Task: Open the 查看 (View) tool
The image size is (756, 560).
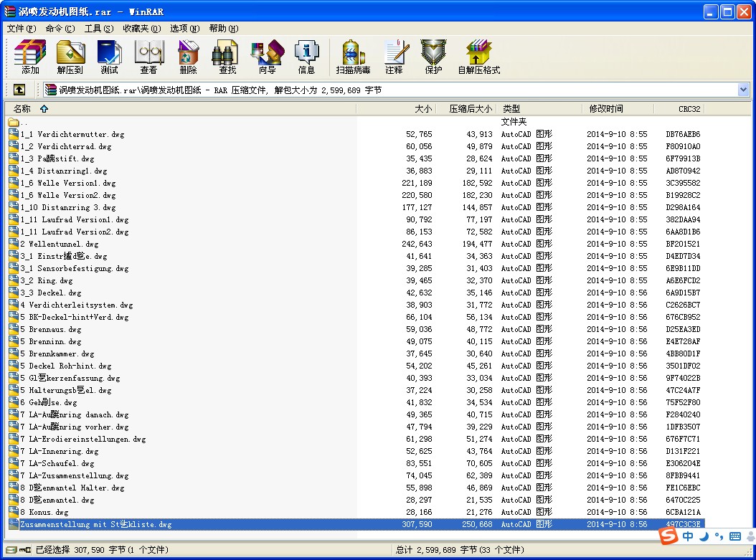Action: (149, 57)
